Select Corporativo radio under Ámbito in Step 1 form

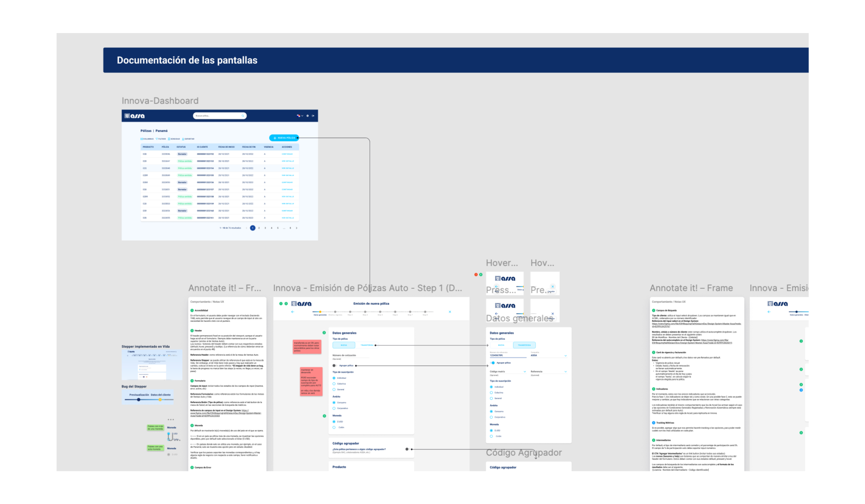point(334,408)
